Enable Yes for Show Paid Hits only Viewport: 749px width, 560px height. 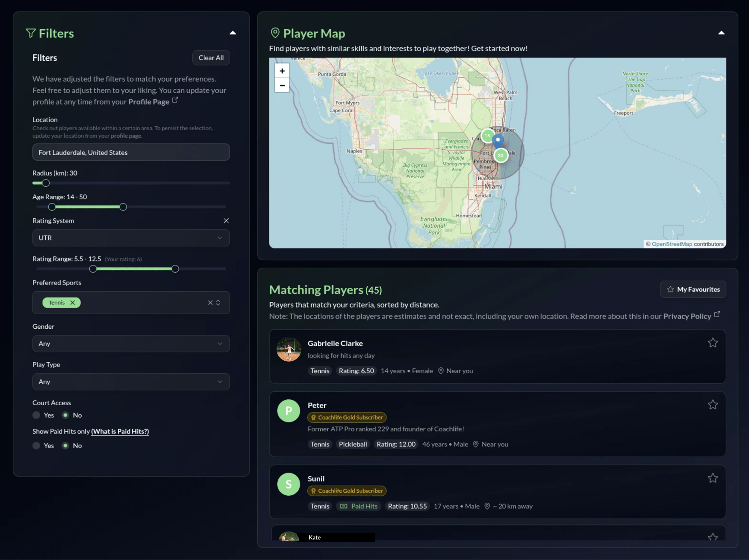point(37,446)
